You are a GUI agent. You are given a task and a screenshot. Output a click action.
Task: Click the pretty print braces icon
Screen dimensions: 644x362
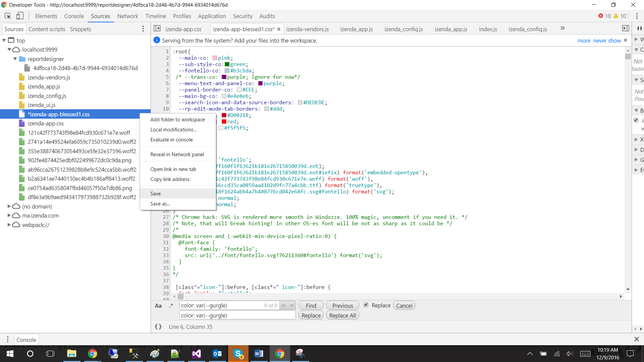(158, 326)
